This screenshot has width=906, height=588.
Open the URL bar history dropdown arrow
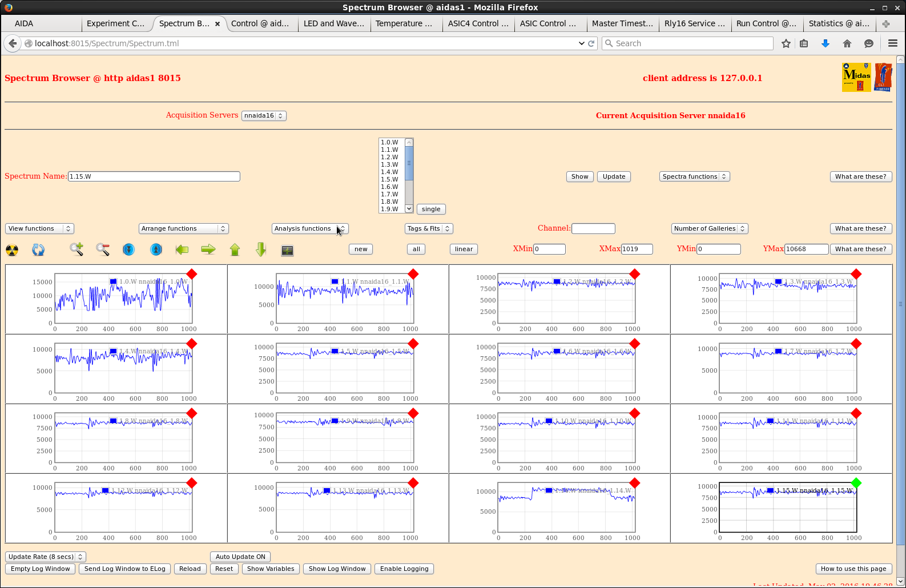[581, 43]
